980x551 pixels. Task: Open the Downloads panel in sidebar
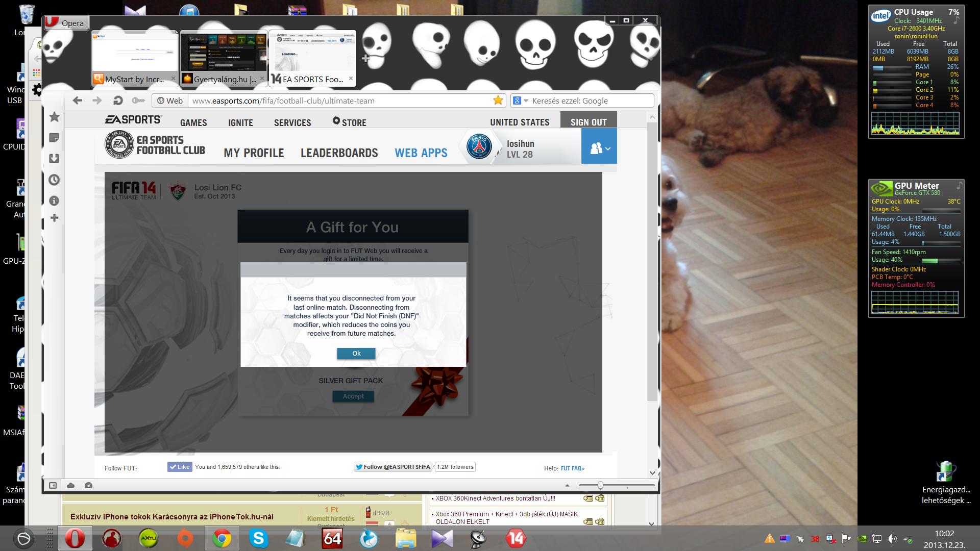54,159
